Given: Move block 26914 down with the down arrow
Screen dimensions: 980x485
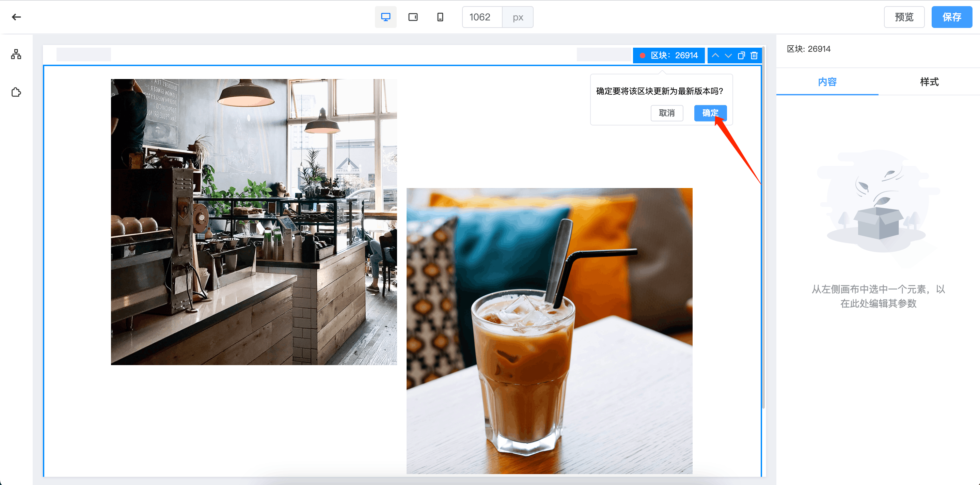Looking at the screenshot, I should click(x=728, y=56).
